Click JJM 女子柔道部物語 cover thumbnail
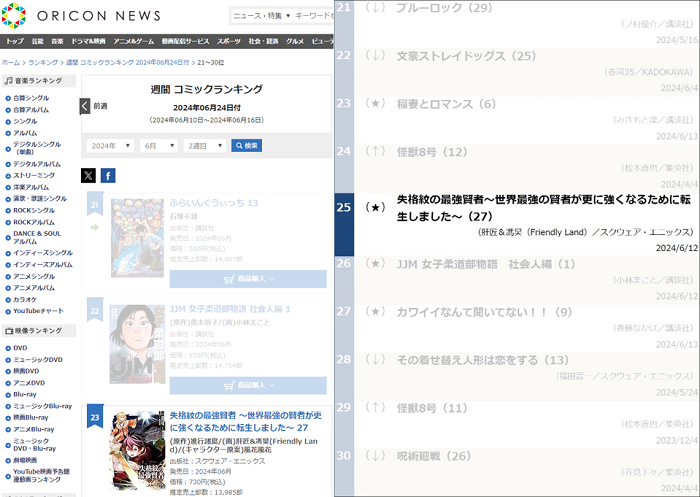 tap(137, 344)
